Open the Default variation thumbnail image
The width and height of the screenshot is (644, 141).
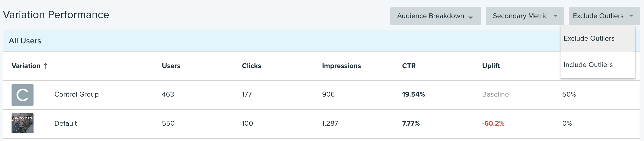tap(23, 123)
